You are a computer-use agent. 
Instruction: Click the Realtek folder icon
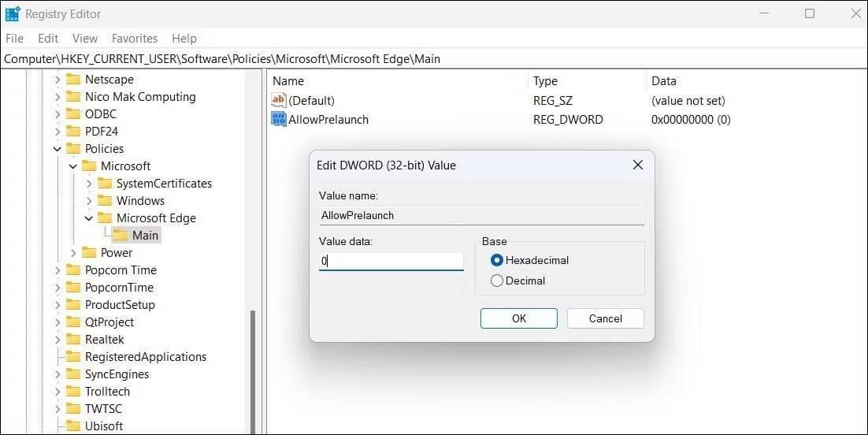[x=73, y=339]
